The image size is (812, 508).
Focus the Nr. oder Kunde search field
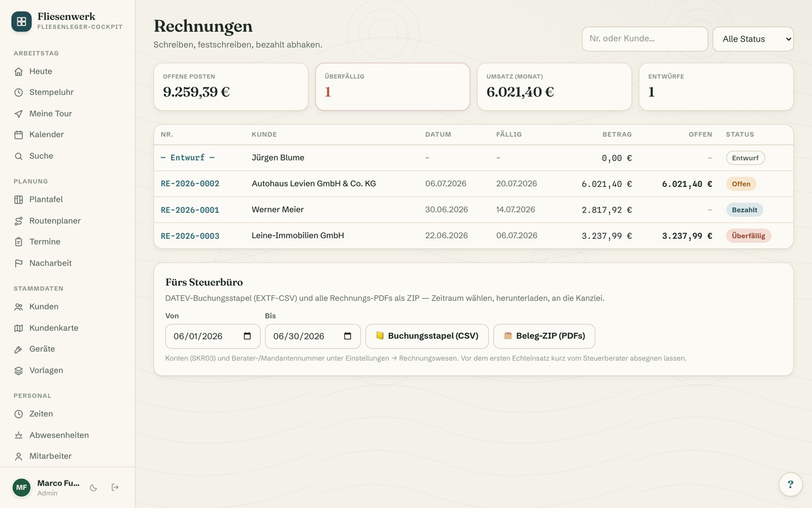(645, 39)
